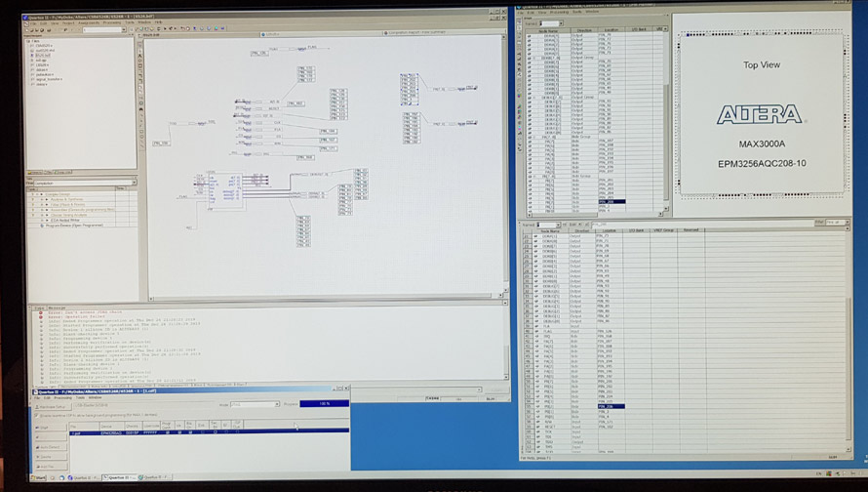Click the Start button in programmer window
The height and width of the screenshot is (492, 868).
[51, 428]
